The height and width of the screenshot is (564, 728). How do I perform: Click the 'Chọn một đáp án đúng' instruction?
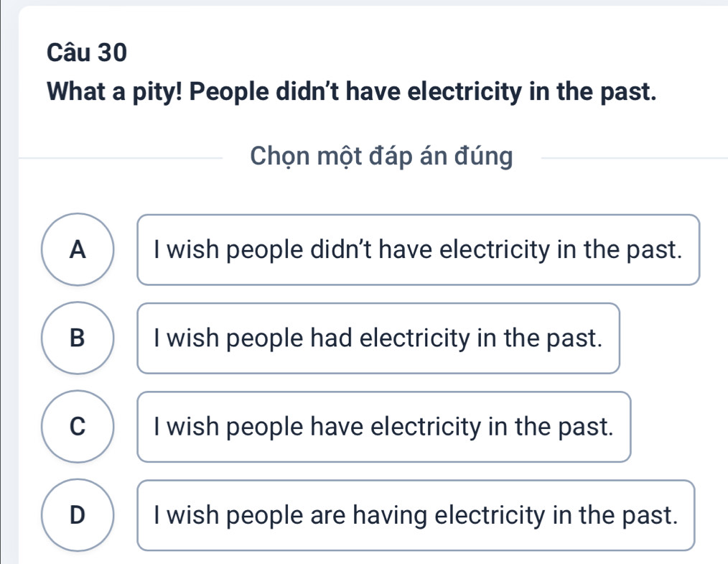click(382, 156)
